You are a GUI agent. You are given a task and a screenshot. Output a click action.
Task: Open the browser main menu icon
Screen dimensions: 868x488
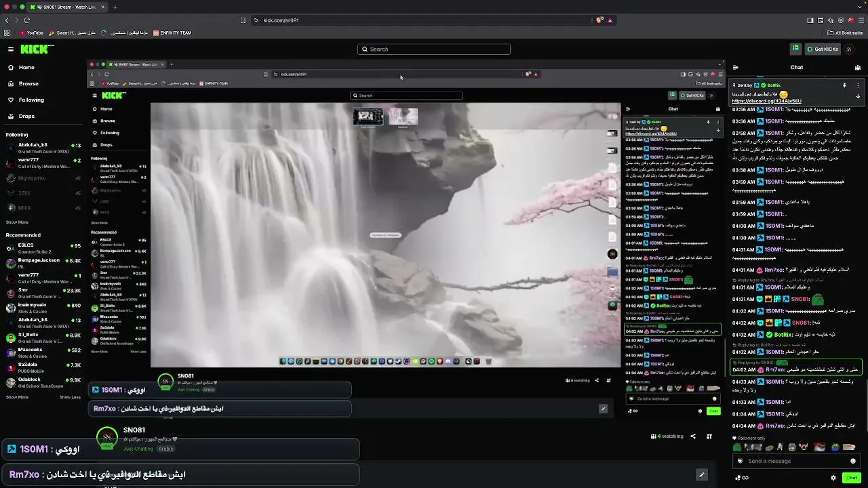[861, 20]
